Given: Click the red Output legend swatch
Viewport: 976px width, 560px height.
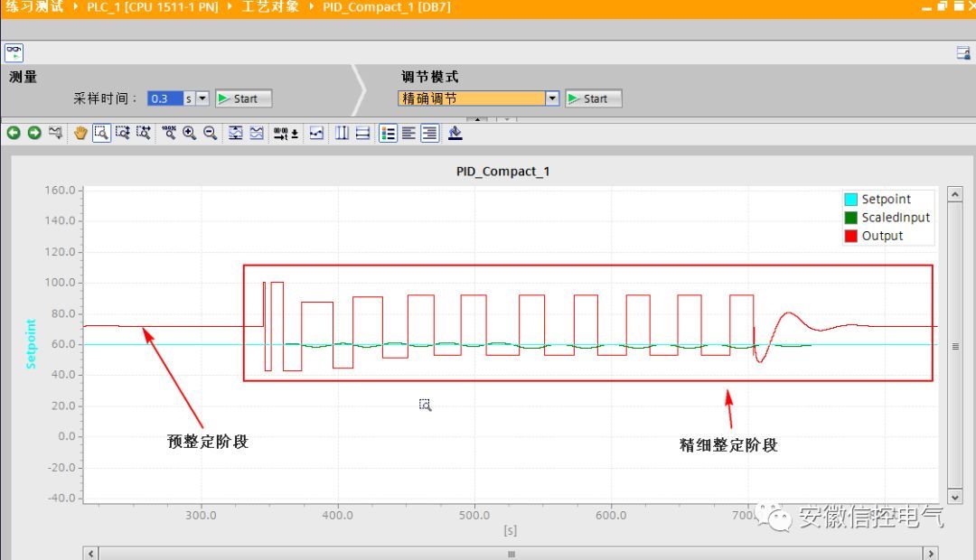Looking at the screenshot, I should pos(850,236).
